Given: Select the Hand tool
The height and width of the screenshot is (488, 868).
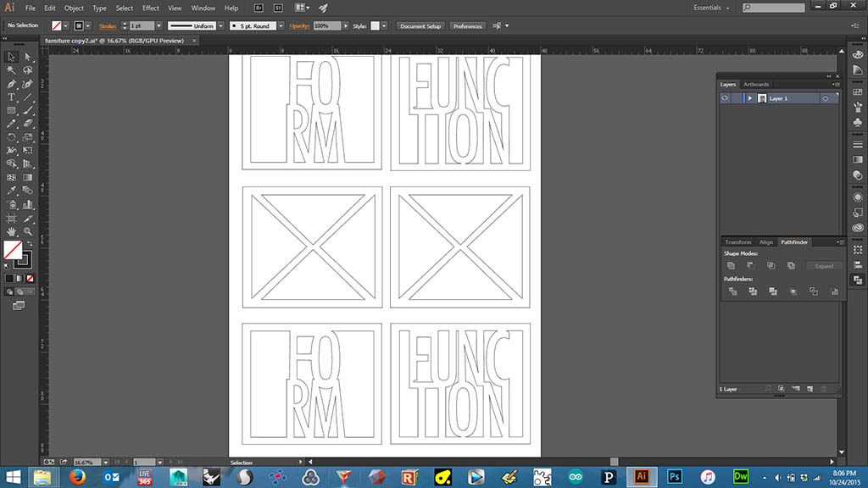Looking at the screenshot, I should (12, 230).
